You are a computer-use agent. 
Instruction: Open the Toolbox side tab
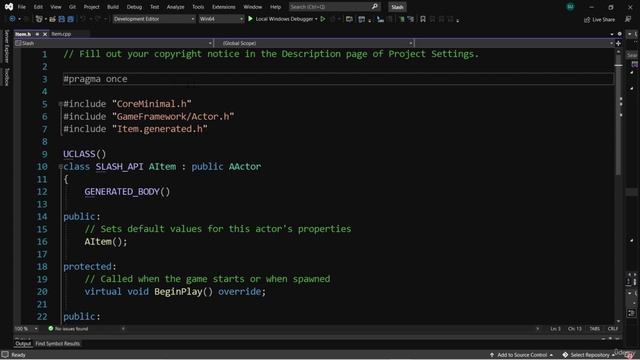click(x=7, y=77)
